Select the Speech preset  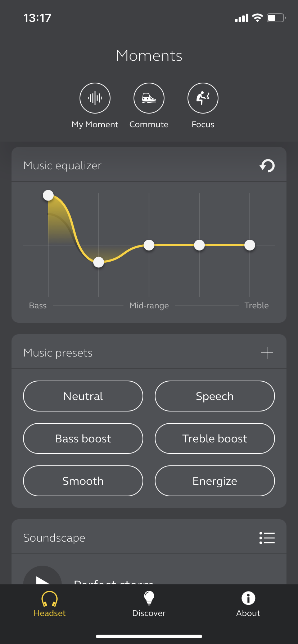coord(215,396)
